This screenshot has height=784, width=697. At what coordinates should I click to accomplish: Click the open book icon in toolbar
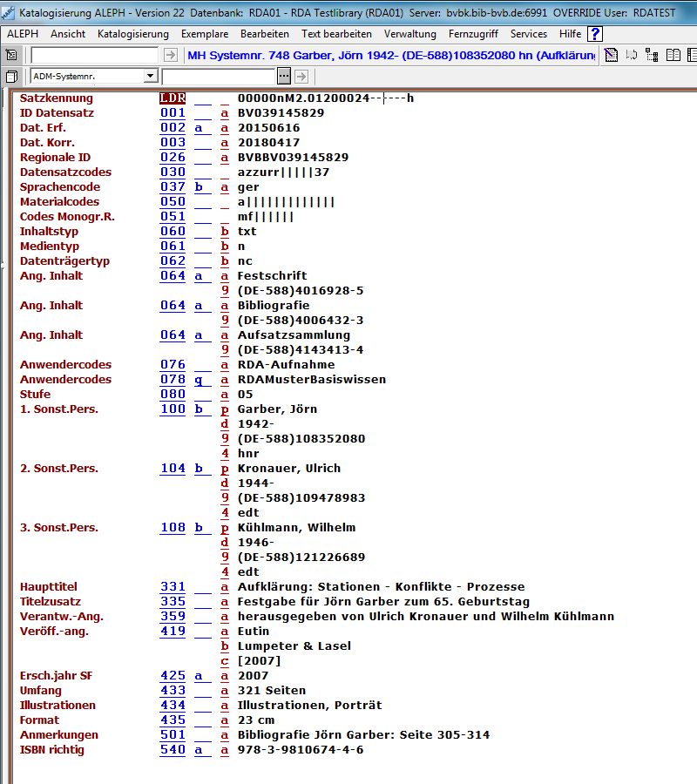pos(672,55)
